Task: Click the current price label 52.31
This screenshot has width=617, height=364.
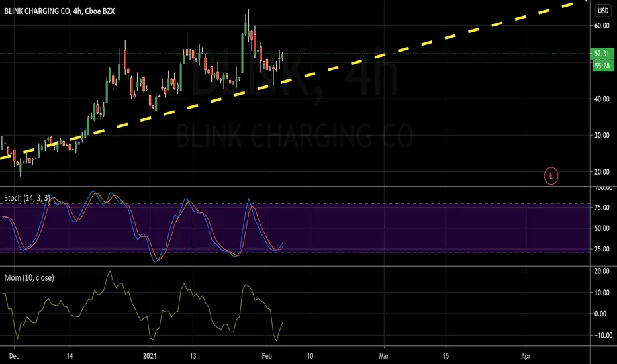Action: [x=602, y=54]
